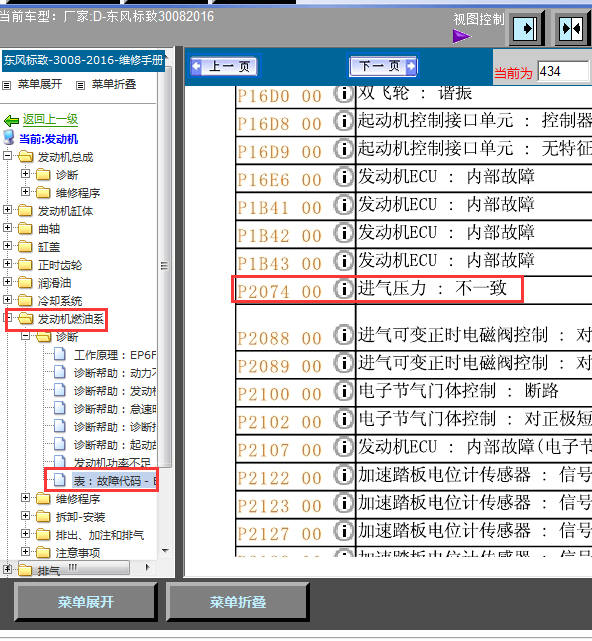The width and height of the screenshot is (592, 641).
Task: View info for code P2107 00
Action: tap(344, 447)
